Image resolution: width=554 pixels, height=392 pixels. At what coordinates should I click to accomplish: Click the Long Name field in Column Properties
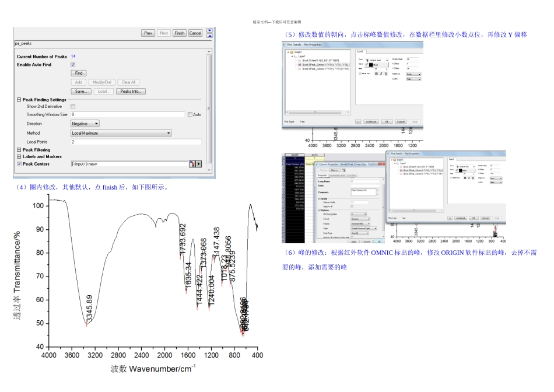[x=365, y=181]
